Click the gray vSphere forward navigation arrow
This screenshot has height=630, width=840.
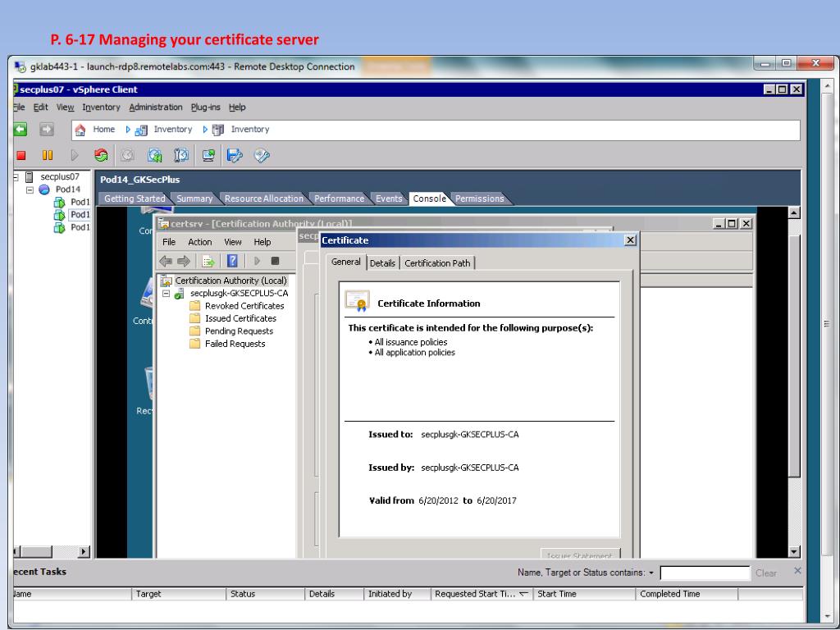pyautogui.click(x=47, y=129)
